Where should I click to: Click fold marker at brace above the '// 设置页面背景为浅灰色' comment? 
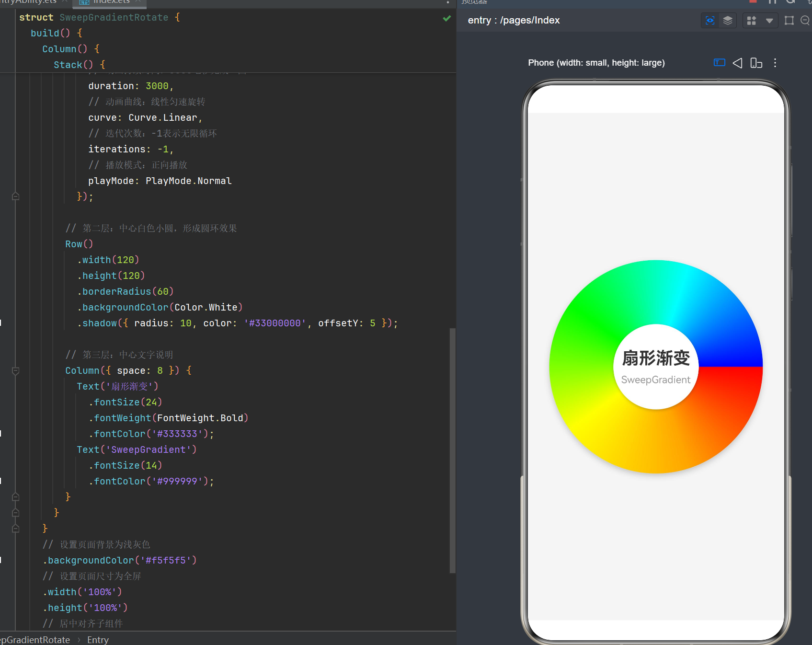15,529
